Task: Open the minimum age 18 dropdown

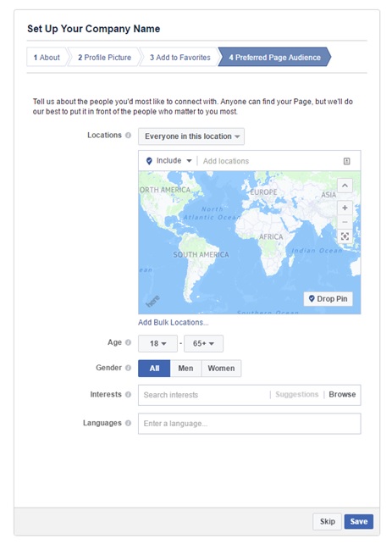Action: pos(157,343)
